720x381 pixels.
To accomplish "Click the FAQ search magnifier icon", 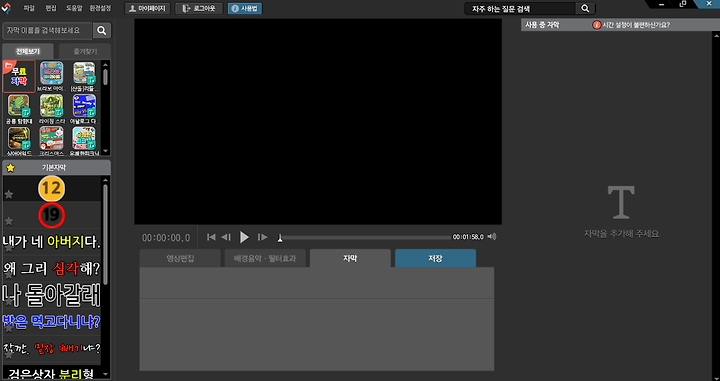I will tap(585, 8).
